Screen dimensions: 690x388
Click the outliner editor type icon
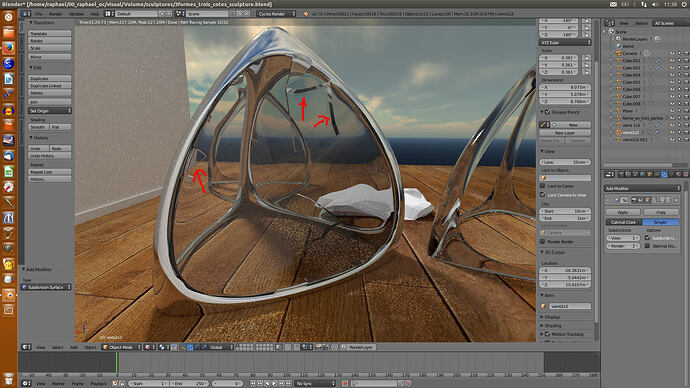[609, 23]
